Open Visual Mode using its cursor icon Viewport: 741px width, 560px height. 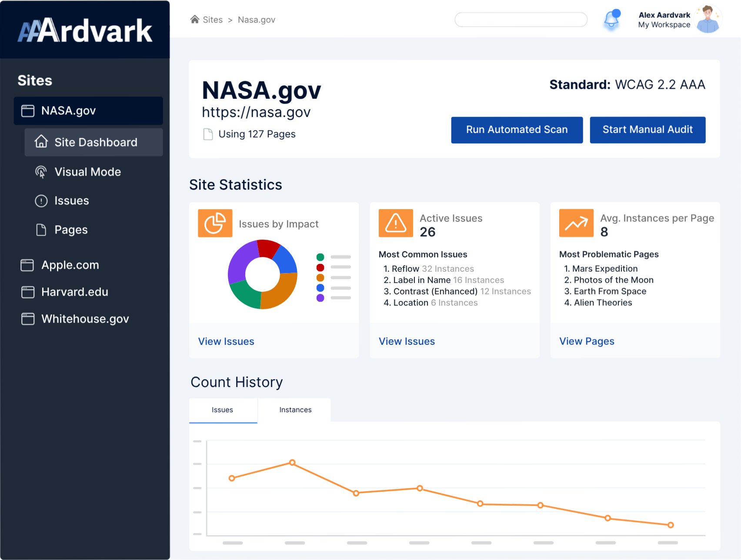(40, 172)
